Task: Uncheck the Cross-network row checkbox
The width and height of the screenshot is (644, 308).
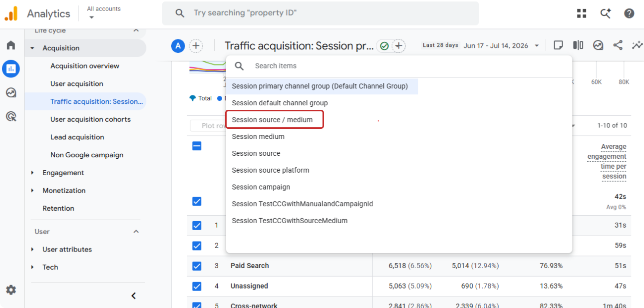Action: tap(197, 305)
